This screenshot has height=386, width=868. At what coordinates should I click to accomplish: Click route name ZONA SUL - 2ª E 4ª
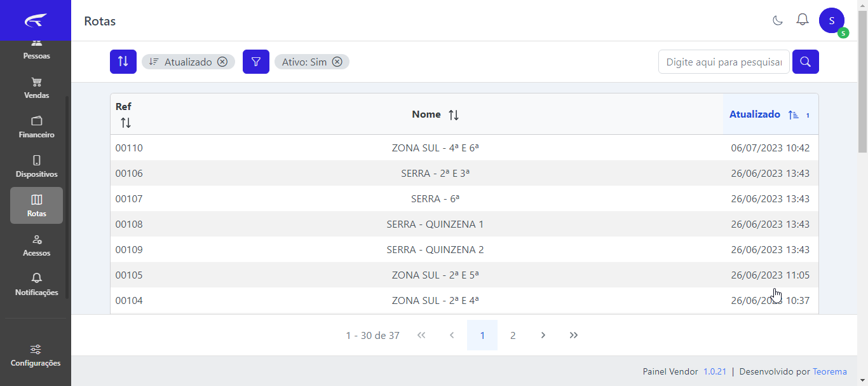point(435,301)
